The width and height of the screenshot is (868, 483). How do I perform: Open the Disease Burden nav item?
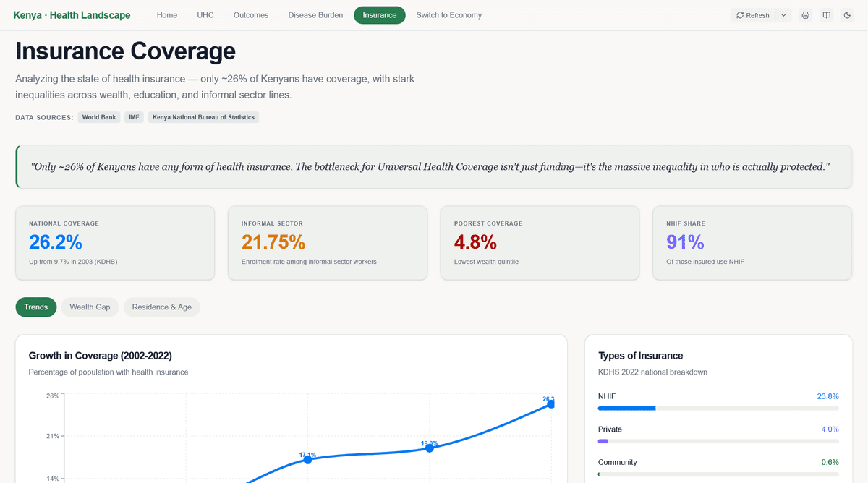point(315,15)
